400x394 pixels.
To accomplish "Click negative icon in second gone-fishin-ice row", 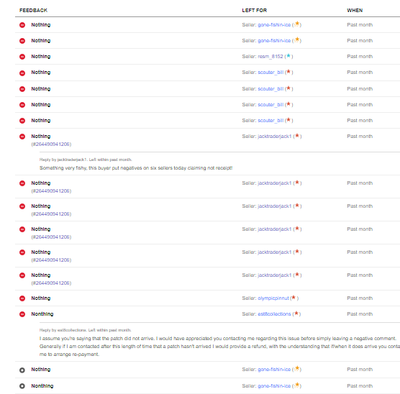I will pos(22,41).
